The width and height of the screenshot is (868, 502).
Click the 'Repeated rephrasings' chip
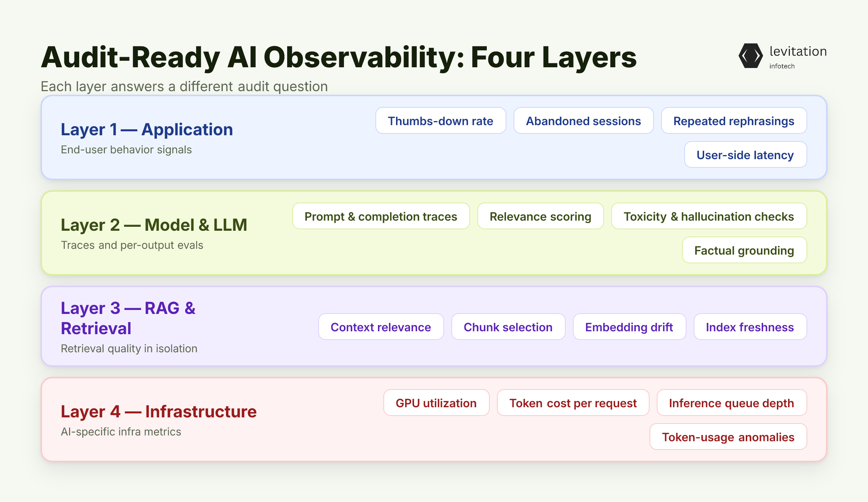[734, 121]
